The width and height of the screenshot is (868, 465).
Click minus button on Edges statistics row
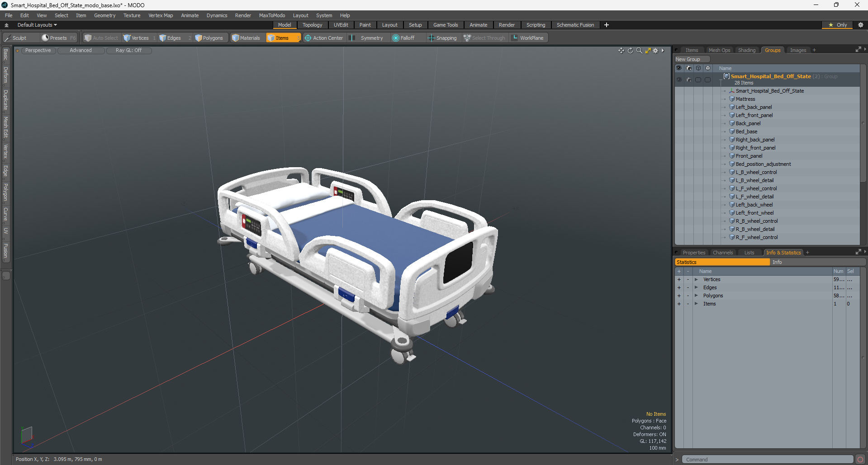click(688, 287)
